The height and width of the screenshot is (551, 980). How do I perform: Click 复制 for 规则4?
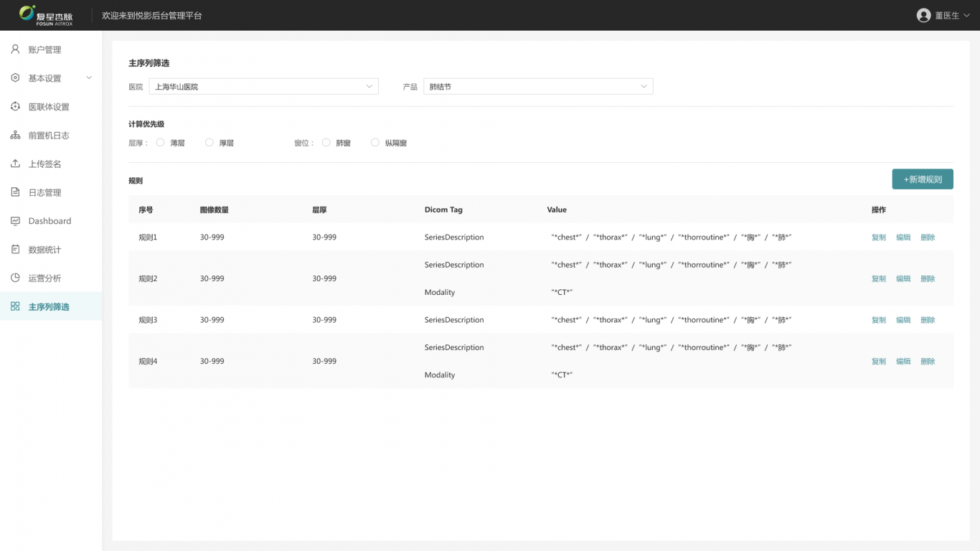coord(879,362)
